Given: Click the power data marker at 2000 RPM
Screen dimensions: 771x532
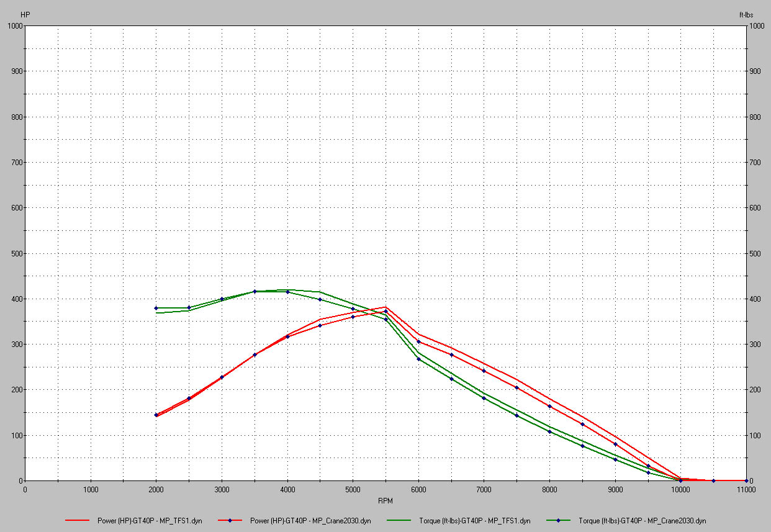Looking at the screenshot, I should pyautogui.click(x=156, y=415).
